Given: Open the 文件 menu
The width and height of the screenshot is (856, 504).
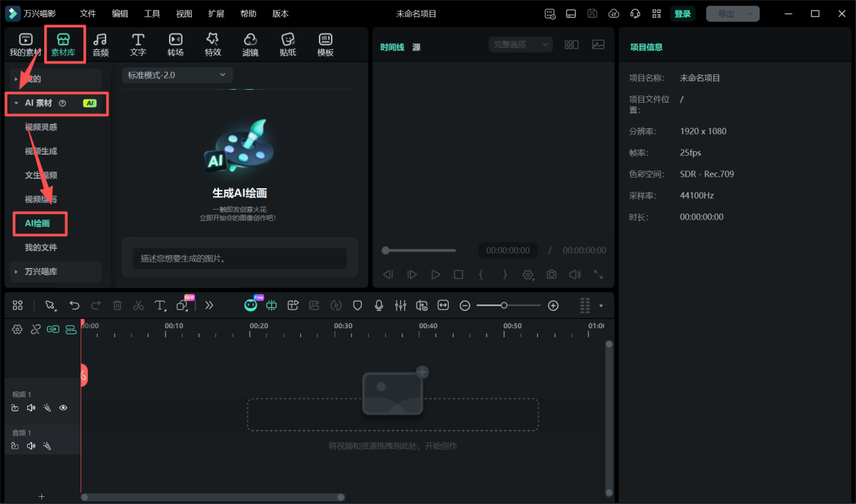Looking at the screenshot, I should click(88, 14).
